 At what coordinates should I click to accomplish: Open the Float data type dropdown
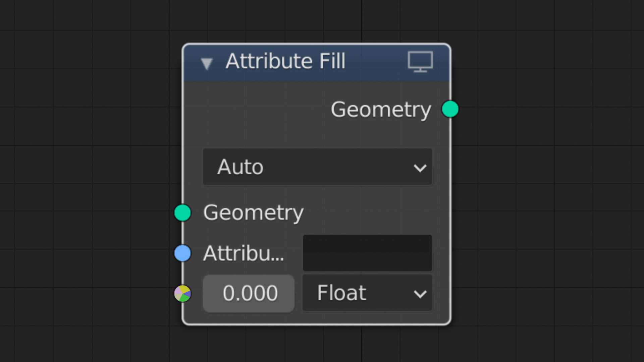(367, 293)
